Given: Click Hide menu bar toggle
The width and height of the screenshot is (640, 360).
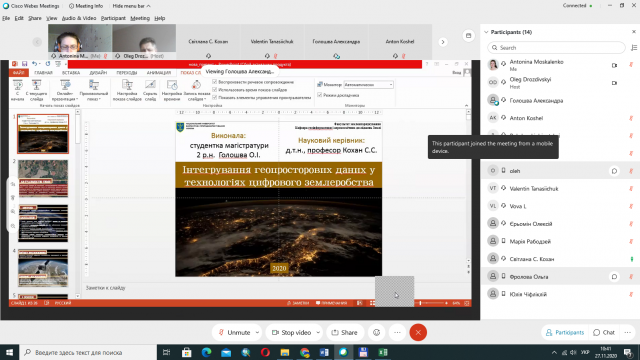Looking at the screenshot, I should (x=131, y=6).
